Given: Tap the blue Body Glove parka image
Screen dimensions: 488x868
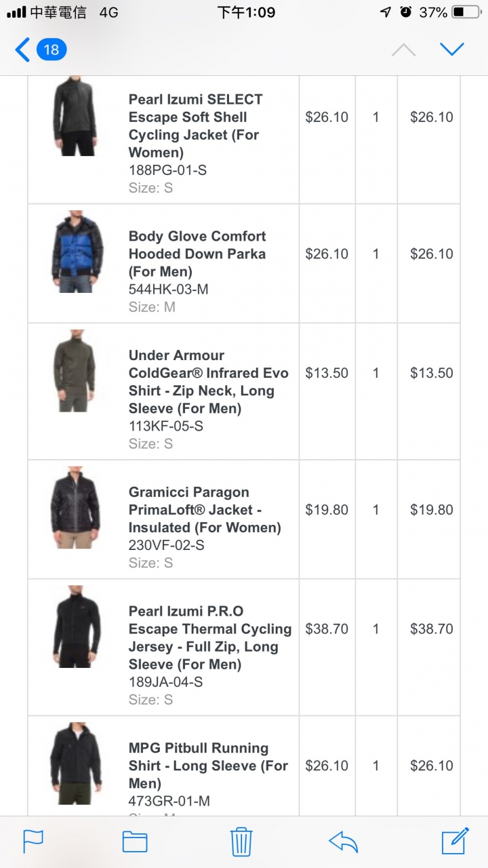Looking at the screenshot, I should coord(77,252).
